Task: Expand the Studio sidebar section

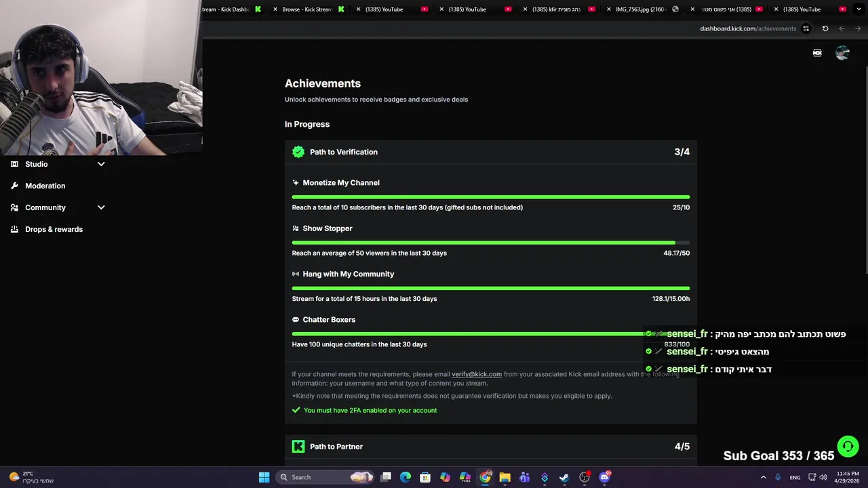Action: tap(101, 164)
